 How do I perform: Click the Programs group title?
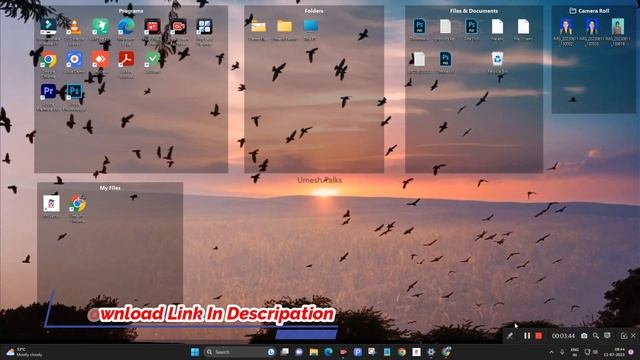click(131, 11)
